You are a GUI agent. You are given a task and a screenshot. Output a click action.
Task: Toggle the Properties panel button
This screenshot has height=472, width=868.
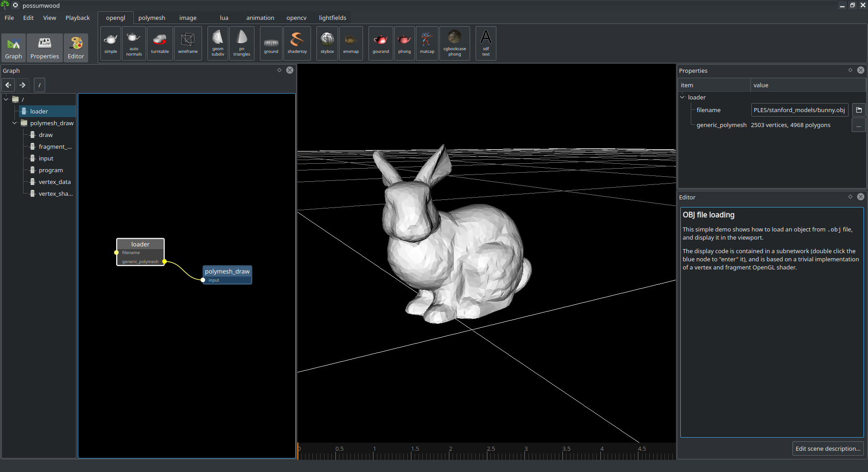pos(44,47)
